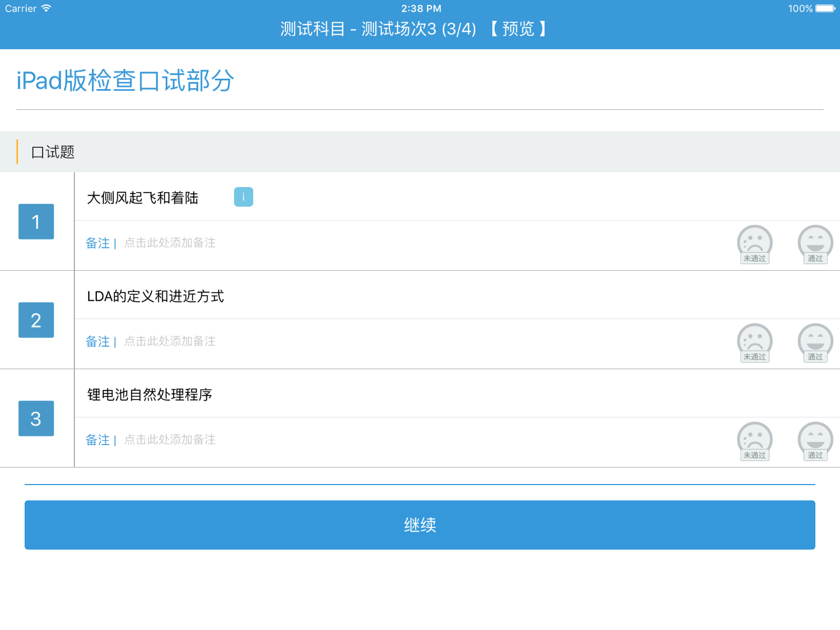Select the number 1 question badge
Screen dimensions: 840x630
tap(36, 221)
